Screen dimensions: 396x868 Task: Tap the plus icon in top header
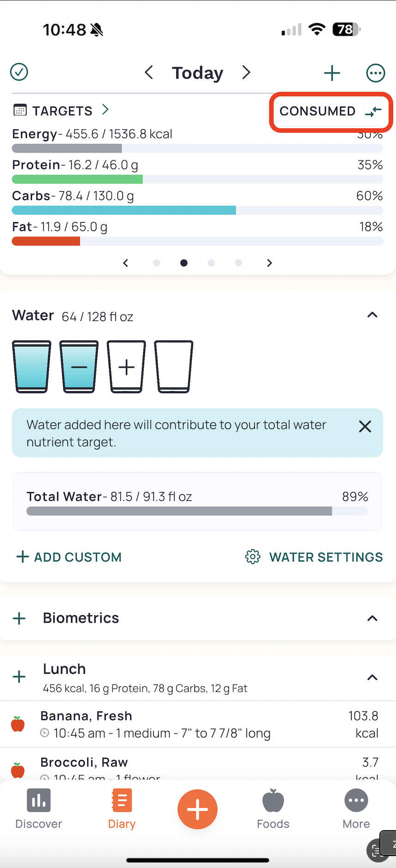click(x=332, y=73)
